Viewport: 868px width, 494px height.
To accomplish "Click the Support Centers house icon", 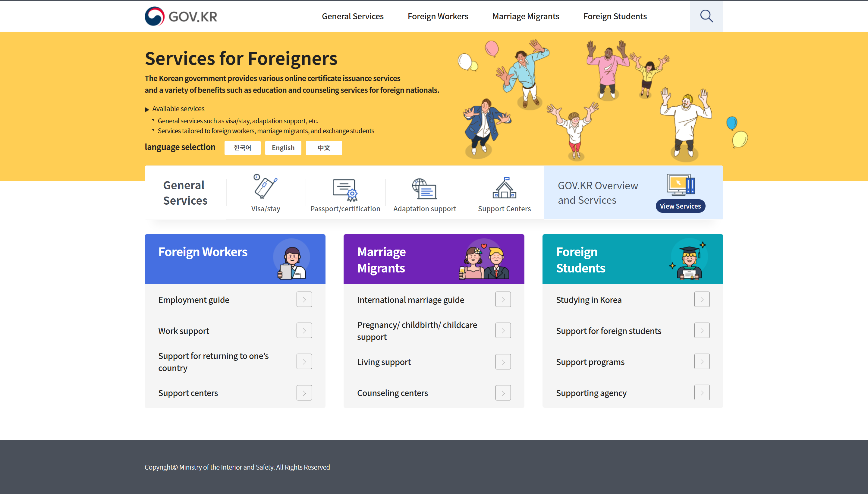I will click(504, 188).
